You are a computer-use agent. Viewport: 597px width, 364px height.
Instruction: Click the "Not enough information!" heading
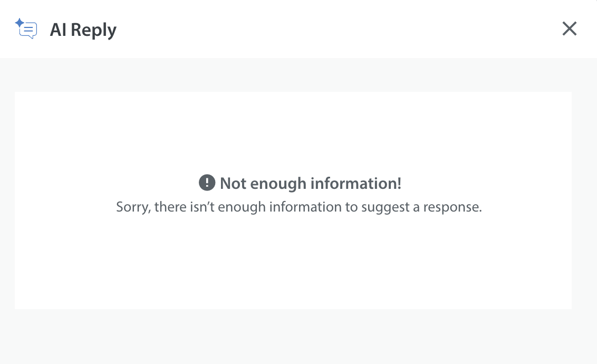click(310, 184)
